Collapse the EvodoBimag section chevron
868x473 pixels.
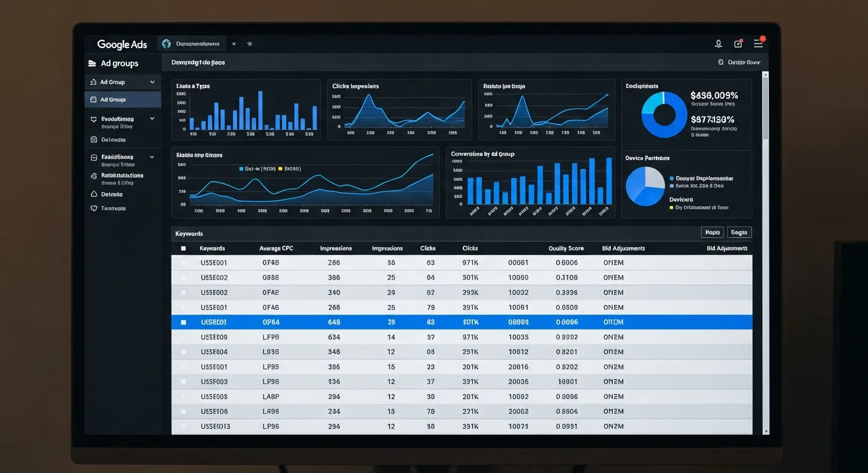click(x=152, y=118)
